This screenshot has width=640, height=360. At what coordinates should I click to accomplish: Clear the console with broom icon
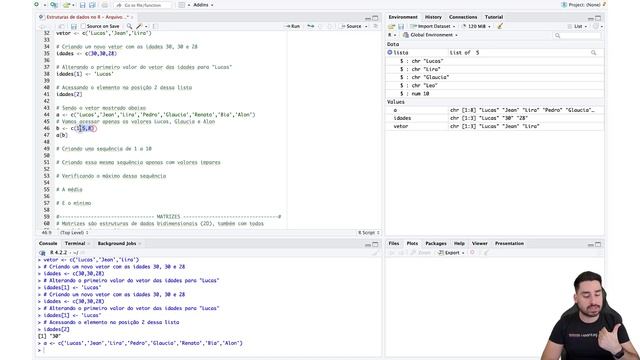375,253
